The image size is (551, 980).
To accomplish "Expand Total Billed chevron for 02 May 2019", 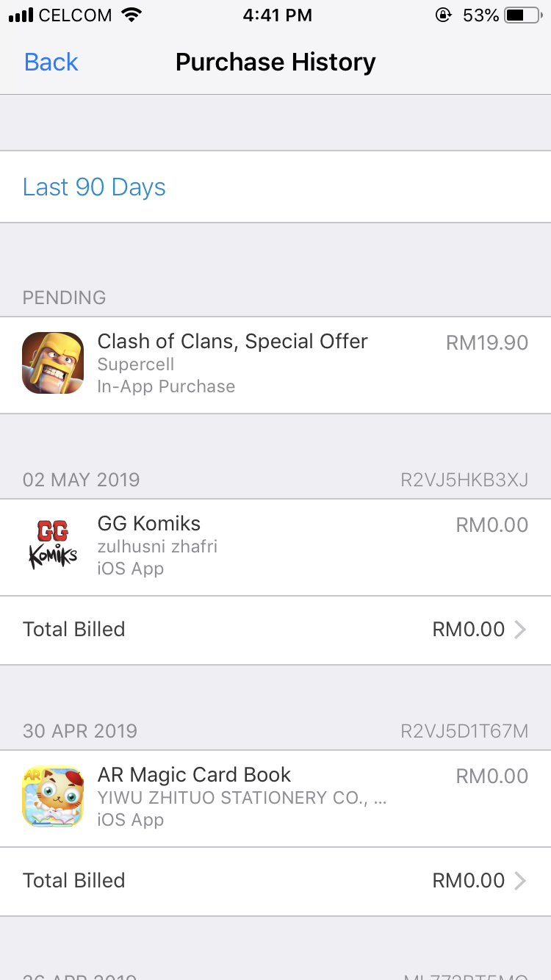I will [519, 630].
